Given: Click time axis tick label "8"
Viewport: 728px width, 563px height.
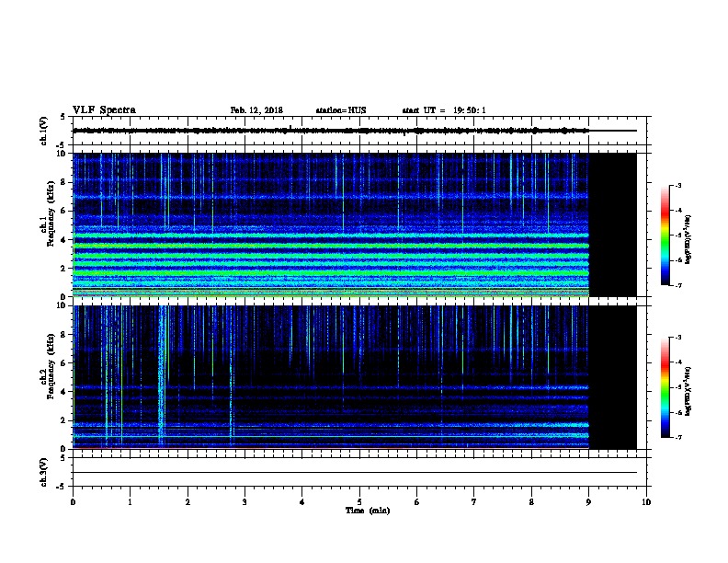Looking at the screenshot, I should pos(531,502).
